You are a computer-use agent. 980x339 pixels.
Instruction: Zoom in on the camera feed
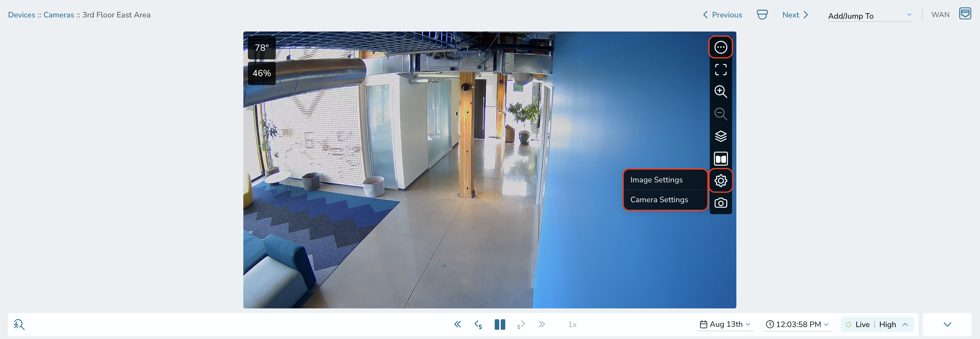click(x=720, y=91)
